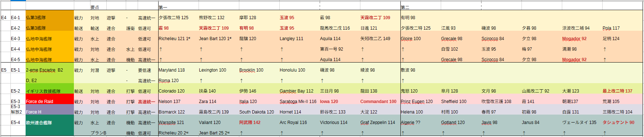The height and width of the screenshot is (137, 644).
Task: Select the red Force de Raid cell
Action: tap(50, 102)
